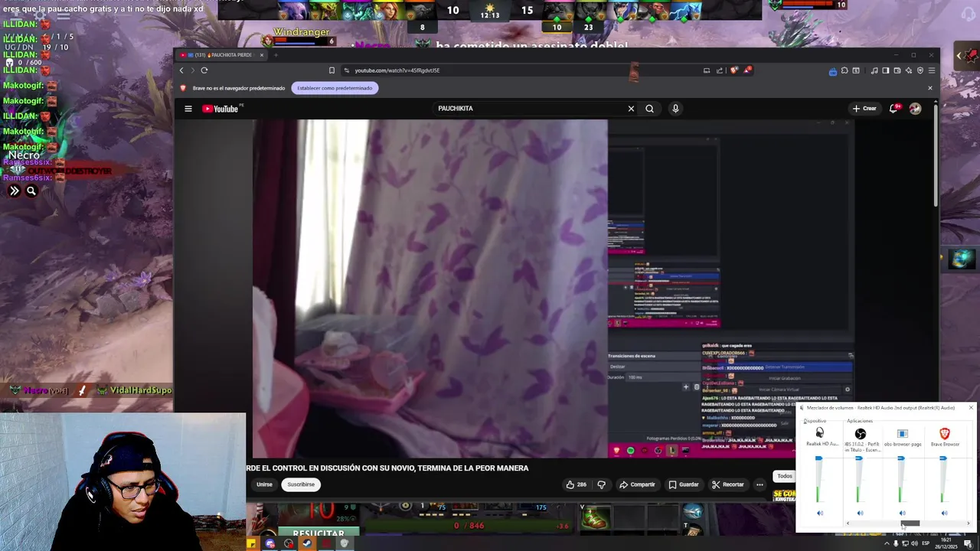Open the ESP language indicator
The image size is (980, 551).
tap(926, 544)
